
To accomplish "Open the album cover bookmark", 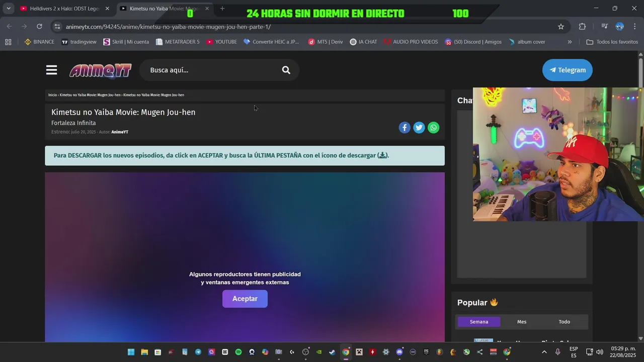I will coord(527,42).
